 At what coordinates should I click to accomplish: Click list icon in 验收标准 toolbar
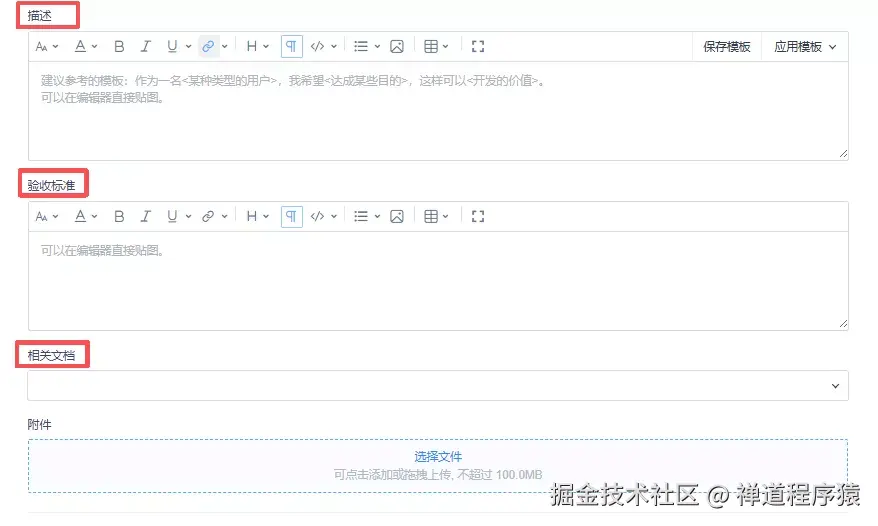coord(361,216)
